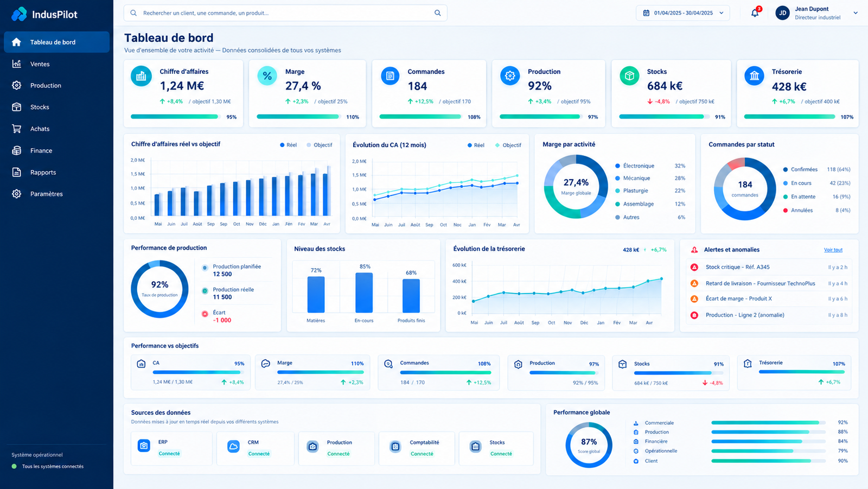
Task: Click the calendar icon in date range
Action: [x=646, y=13]
